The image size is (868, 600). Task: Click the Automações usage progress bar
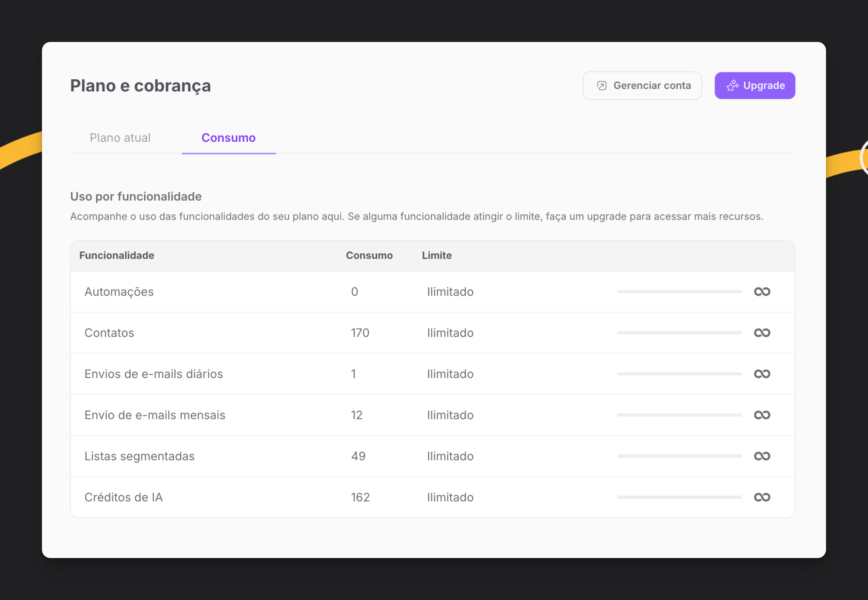(x=679, y=292)
